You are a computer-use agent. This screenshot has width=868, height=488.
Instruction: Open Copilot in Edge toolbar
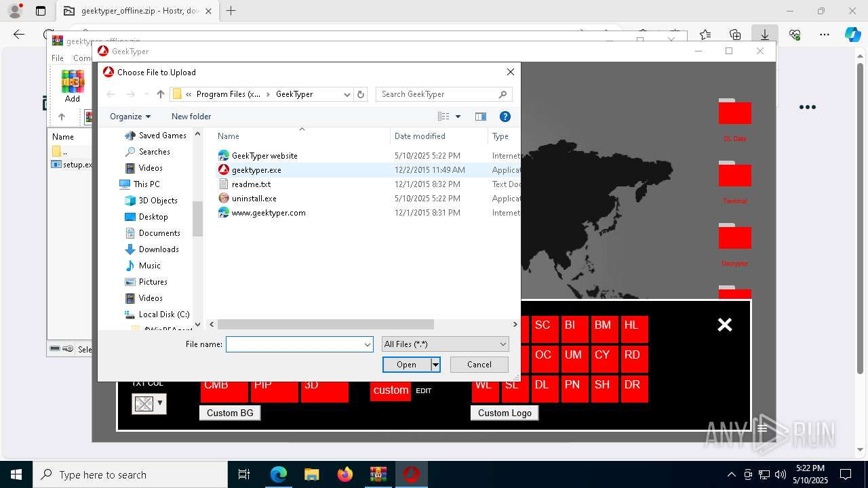852,35
